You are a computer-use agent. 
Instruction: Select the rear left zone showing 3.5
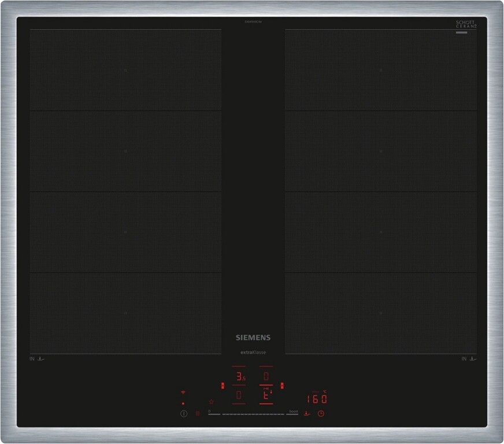[239, 376]
